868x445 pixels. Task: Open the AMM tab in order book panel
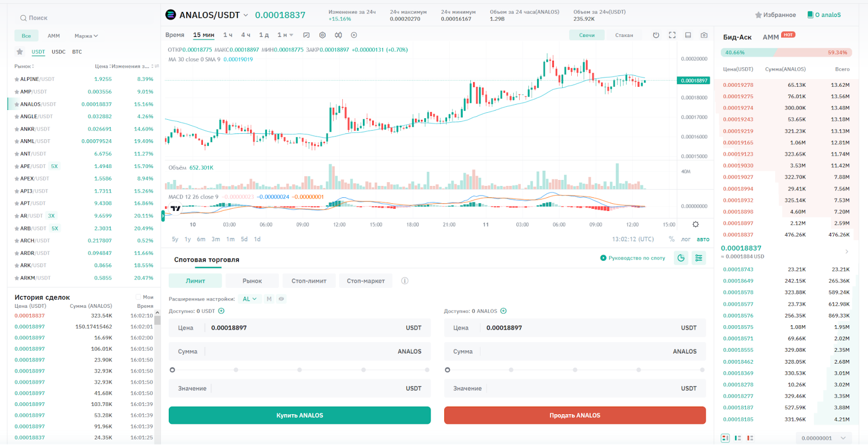click(771, 37)
